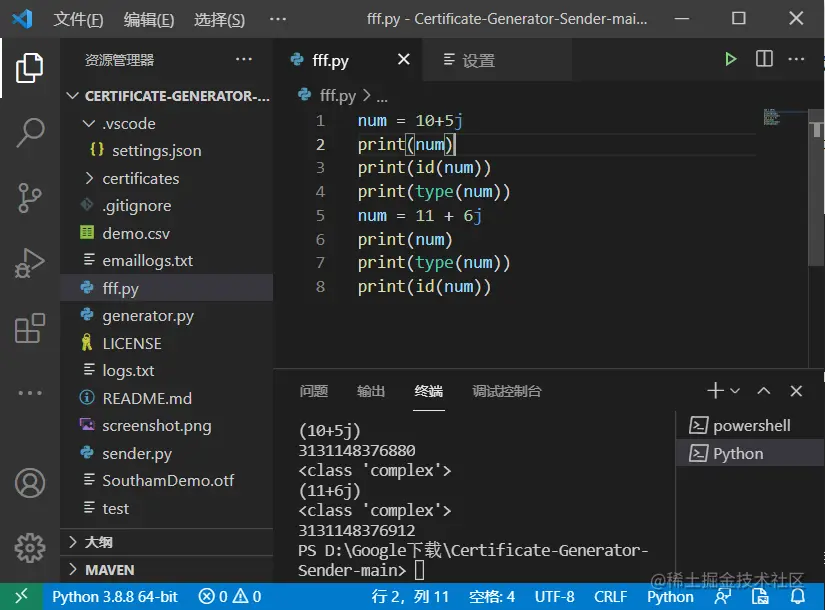Open the Accounts menu icon

(29, 483)
